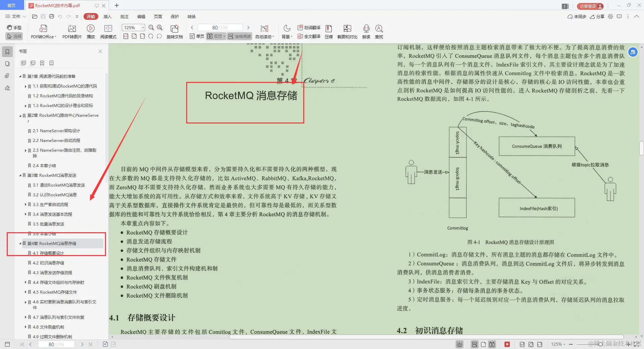Open the 文件 menu

15,16
